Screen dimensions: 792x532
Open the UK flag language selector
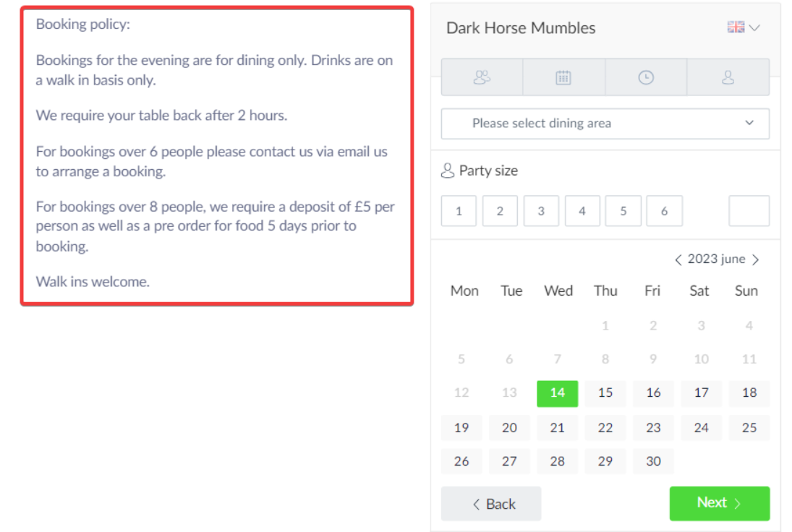(x=736, y=27)
